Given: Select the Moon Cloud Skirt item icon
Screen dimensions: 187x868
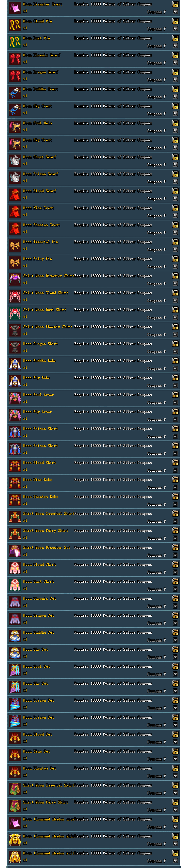Looking at the screenshot, I should coord(15,568).
